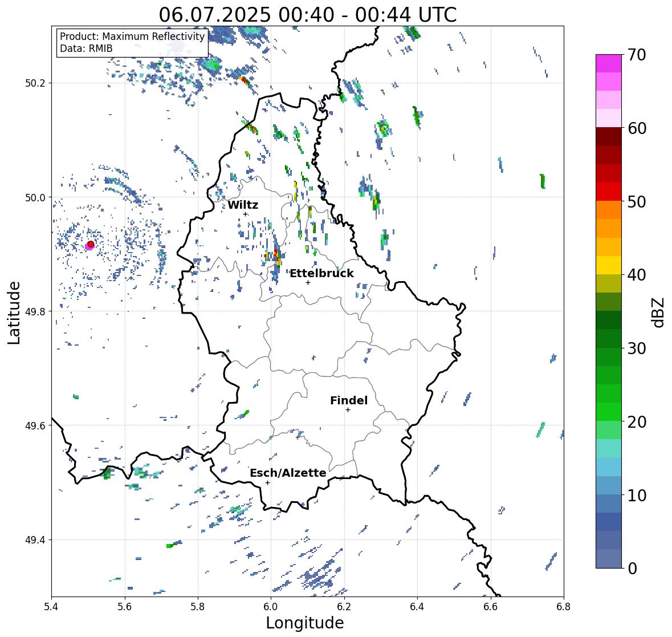Click the Ettelbruck cross marker
Image resolution: width=672 pixels, height=637 pixels.
[308, 282]
